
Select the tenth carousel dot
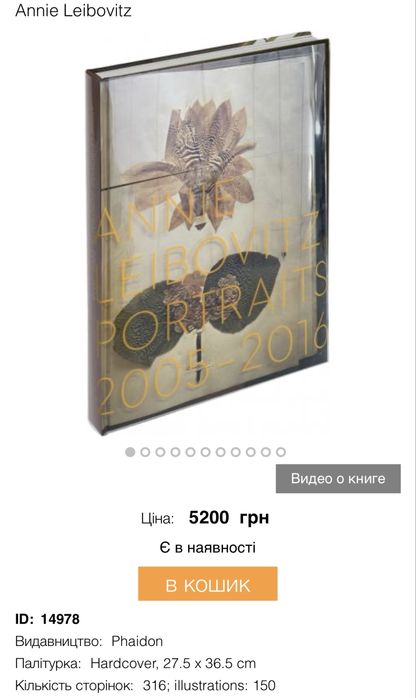266,452
